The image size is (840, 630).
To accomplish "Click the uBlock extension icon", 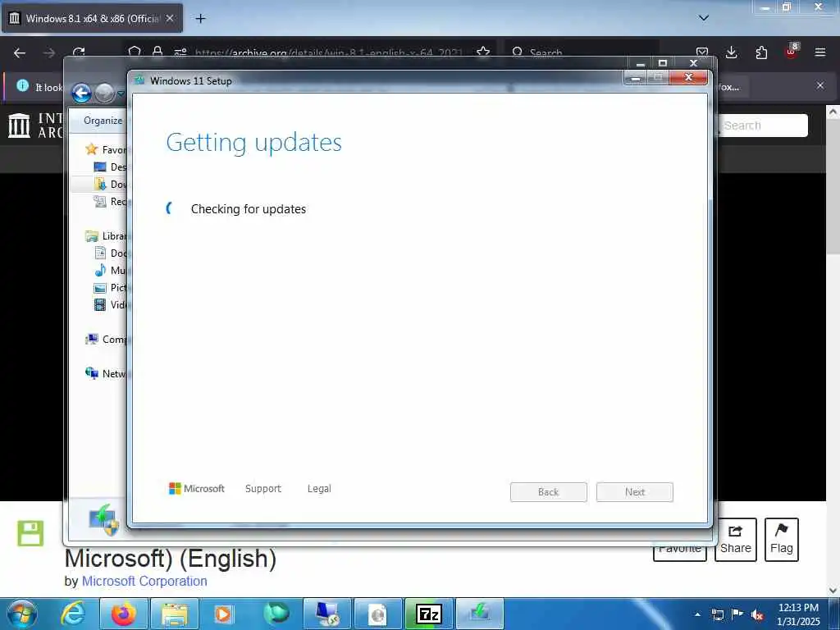I will click(792, 52).
